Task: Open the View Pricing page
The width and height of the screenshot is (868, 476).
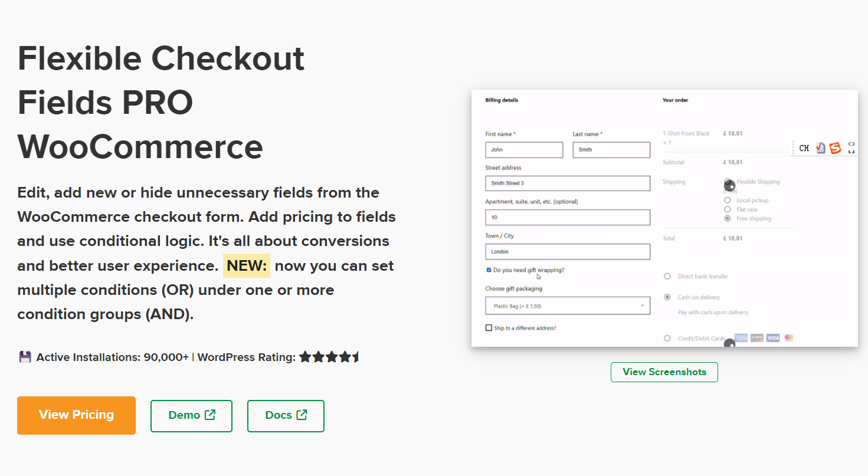Action: pos(76,415)
